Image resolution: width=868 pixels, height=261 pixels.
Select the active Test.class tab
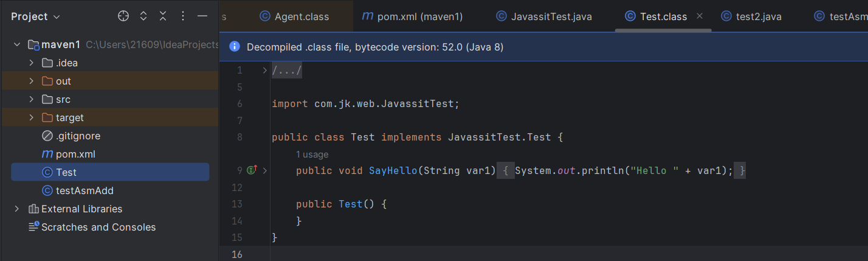[663, 16]
